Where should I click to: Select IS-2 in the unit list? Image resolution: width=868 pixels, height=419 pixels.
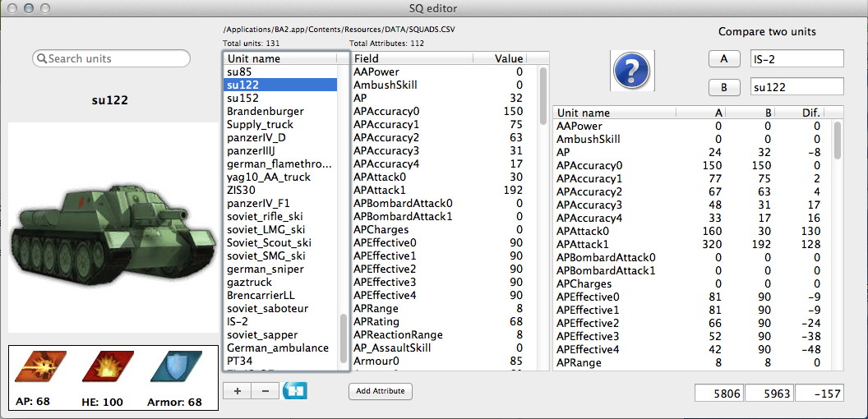(x=280, y=321)
